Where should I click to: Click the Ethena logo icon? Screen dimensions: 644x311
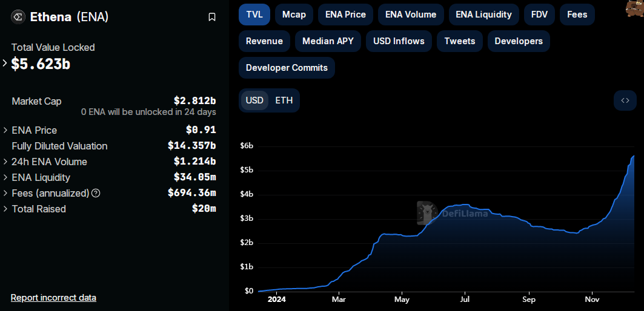[x=18, y=17]
